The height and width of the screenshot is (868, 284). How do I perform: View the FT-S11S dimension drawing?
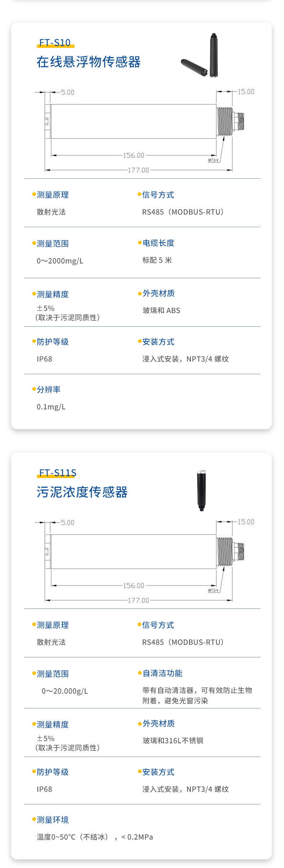(144, 561)
